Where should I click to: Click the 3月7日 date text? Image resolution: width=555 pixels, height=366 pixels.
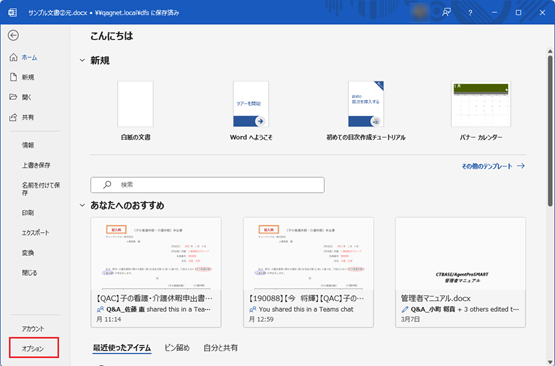pyautogui.click(x=410, y=319)
